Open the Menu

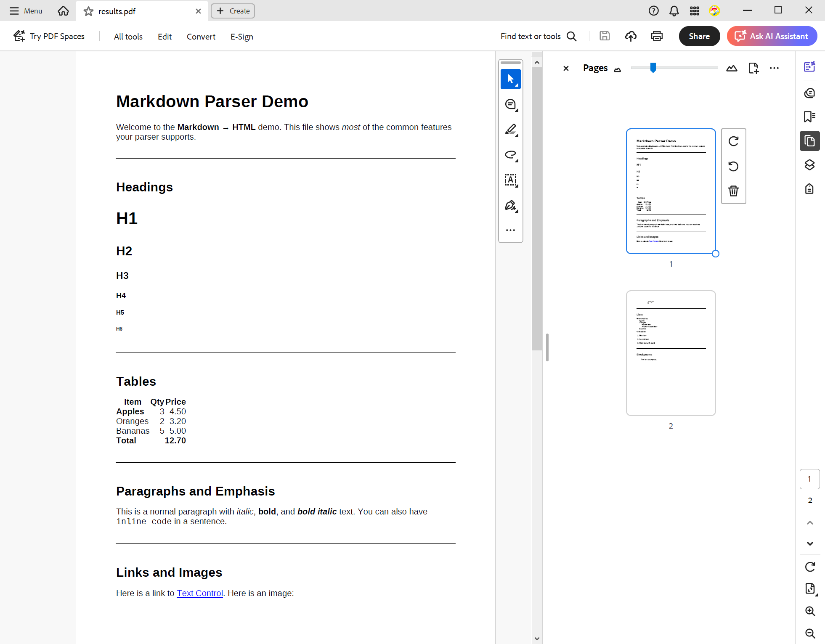25,11
